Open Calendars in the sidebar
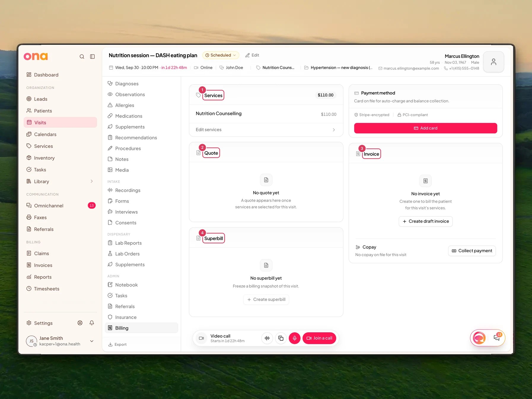The width and height of the screenshot is (532, 399). pyautogui.click(x=60, y=134)
